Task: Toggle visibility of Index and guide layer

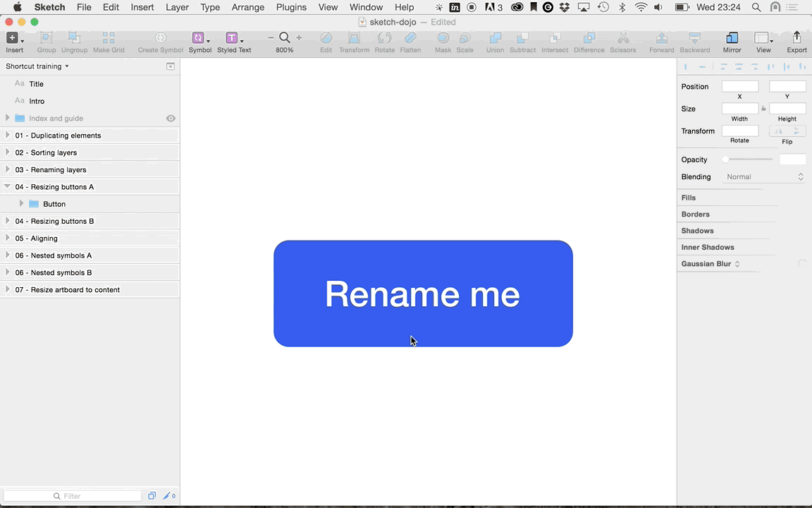Action: pyautogui.click(x=171, y=119)
